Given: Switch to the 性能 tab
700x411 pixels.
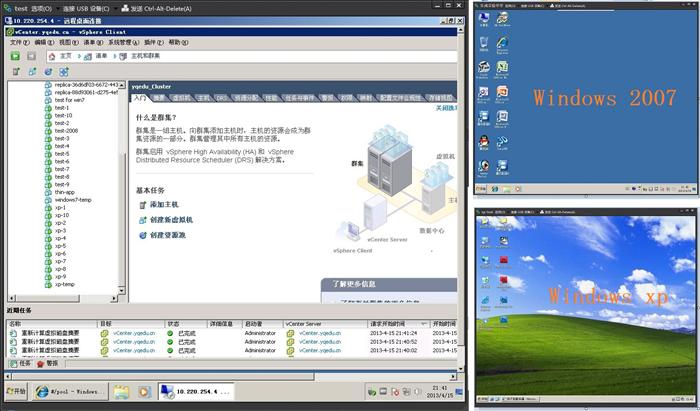Looking at the screenshot, I should coord(271,98).
